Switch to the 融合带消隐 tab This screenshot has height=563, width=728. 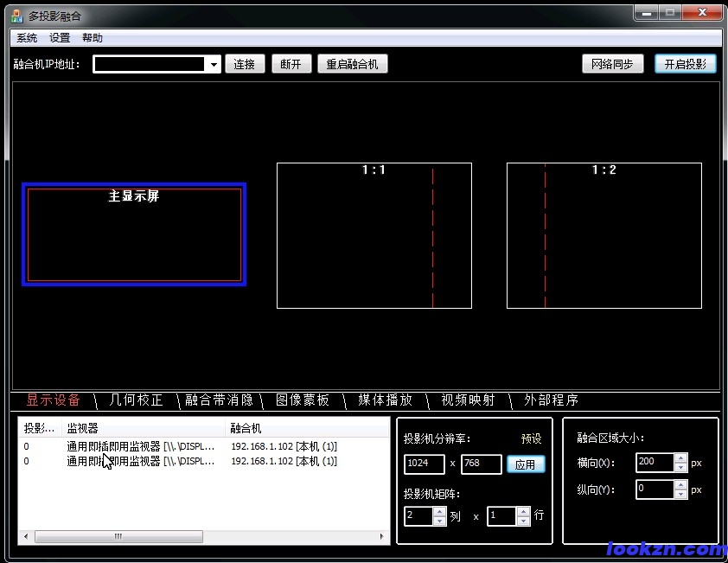coord(220,400)
